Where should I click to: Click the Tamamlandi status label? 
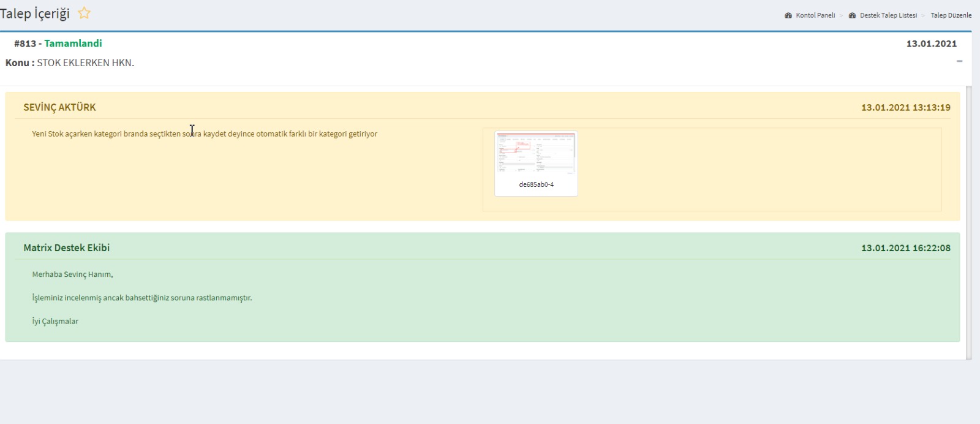coord(73,44)
